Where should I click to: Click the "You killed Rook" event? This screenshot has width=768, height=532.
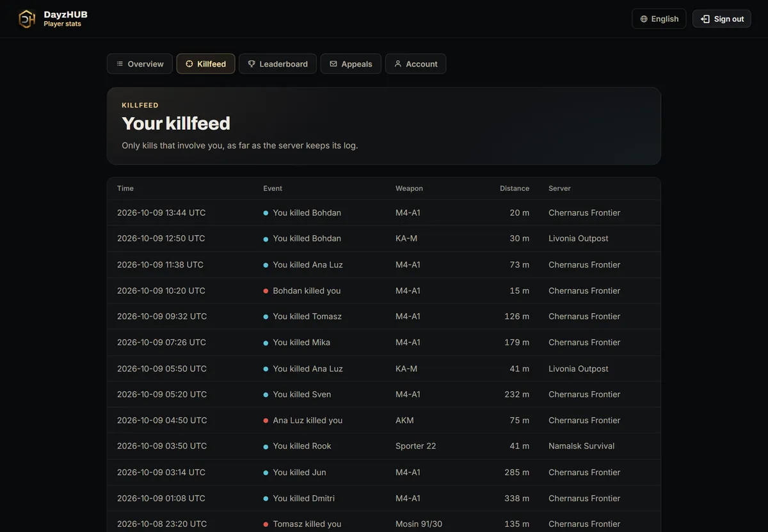(302, 446)
